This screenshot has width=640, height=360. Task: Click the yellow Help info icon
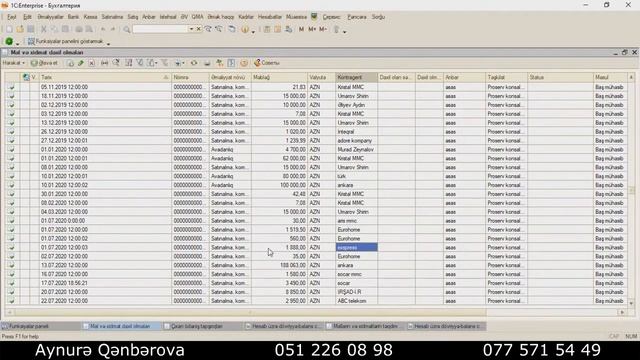point(245,29)
